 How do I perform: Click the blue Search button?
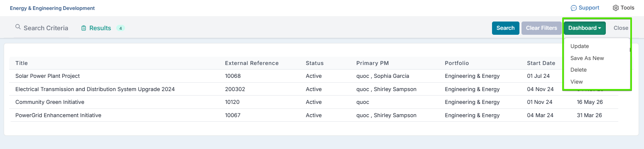click(x=505, y=28)
